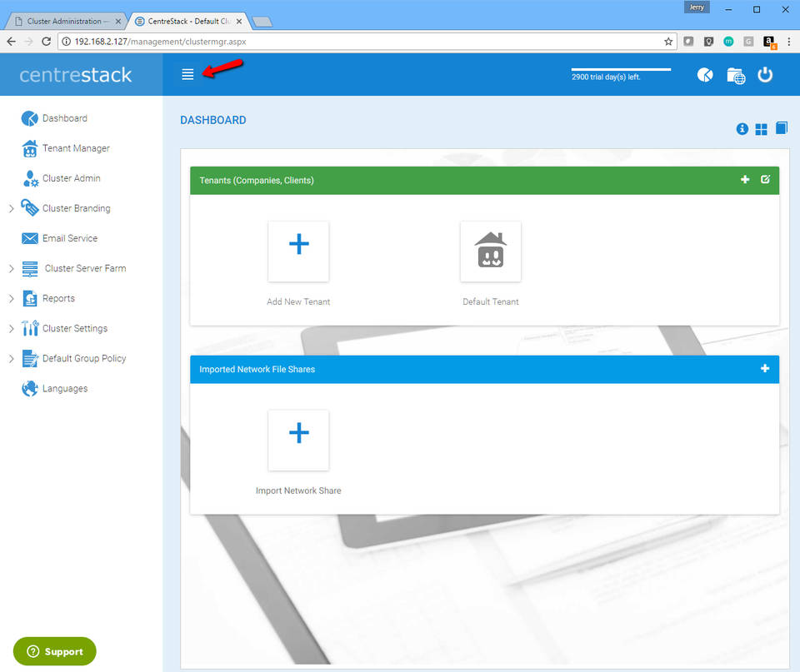Toggle the sidebar with the hamburger menu icon

(187, 74)
